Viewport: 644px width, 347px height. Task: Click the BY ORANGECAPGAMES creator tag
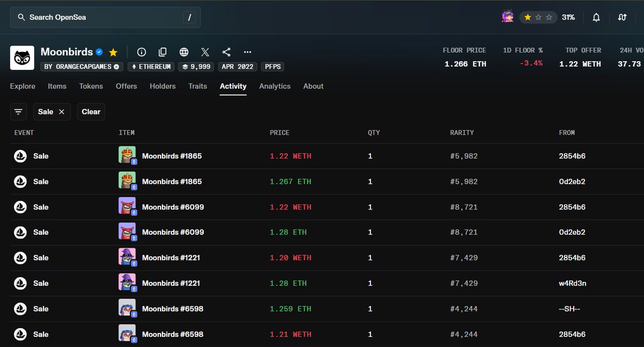pyautogui.click(x=82, y=67)
